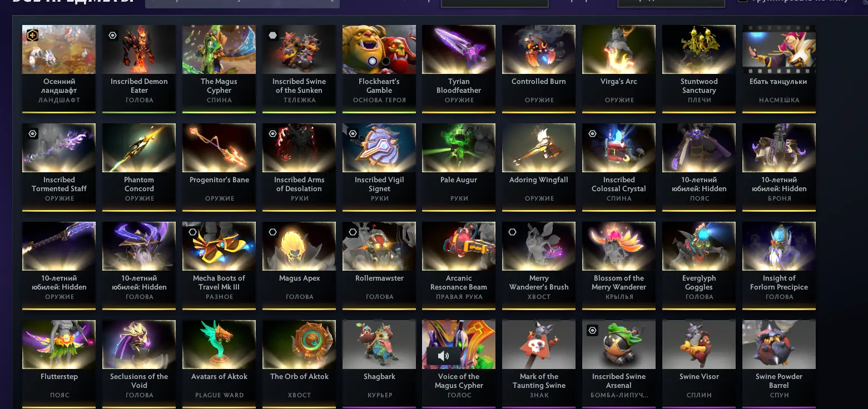Viewport: 868px width, 409px height.
Task: Open the second filter dropdown near the checkbox
Action: click(x=671, y=3)
